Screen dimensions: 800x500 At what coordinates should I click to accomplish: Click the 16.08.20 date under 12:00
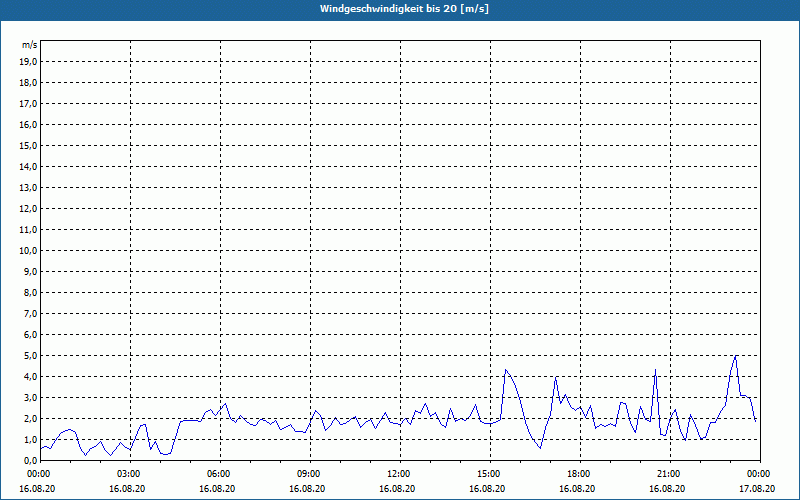pos(397,488)
